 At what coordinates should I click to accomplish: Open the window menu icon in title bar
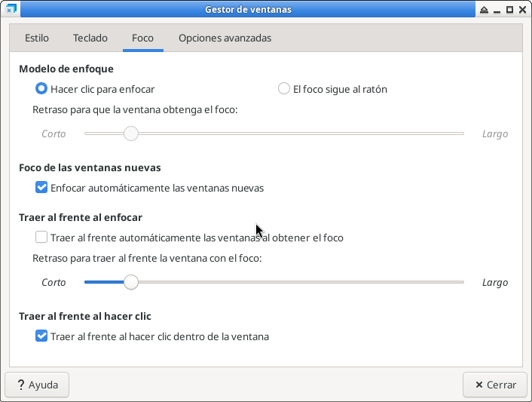tap(11, 10)
